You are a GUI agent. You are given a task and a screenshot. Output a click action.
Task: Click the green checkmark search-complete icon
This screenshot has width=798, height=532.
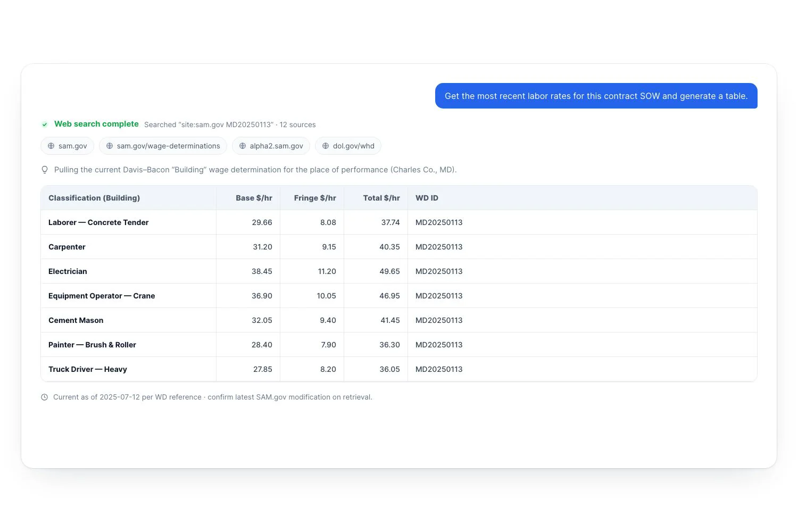tap(45, 124)
